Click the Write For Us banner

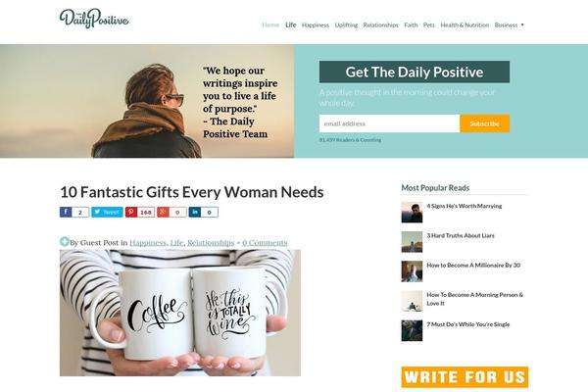point(465,377)
